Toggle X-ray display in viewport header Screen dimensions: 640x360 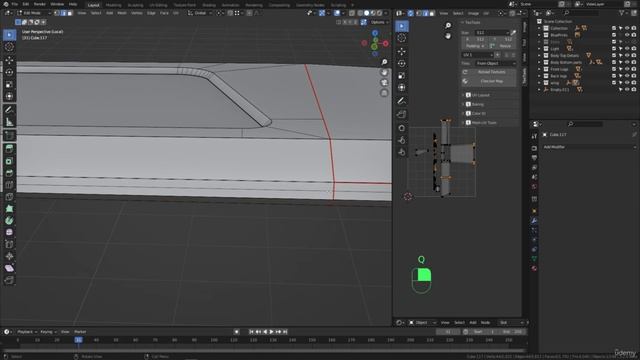click(352, 13)
